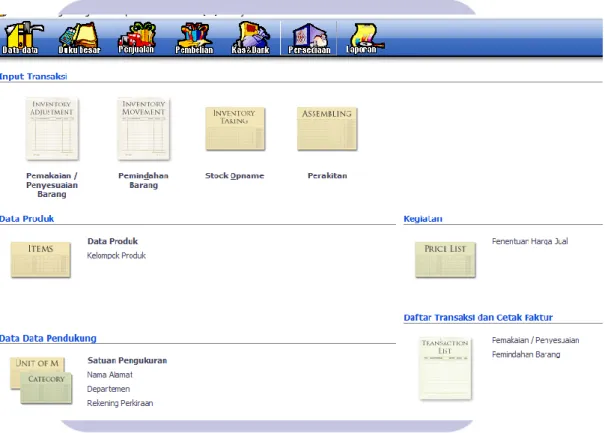
Task: Open the Buku Besar ledger module
Action: (79, 38)
